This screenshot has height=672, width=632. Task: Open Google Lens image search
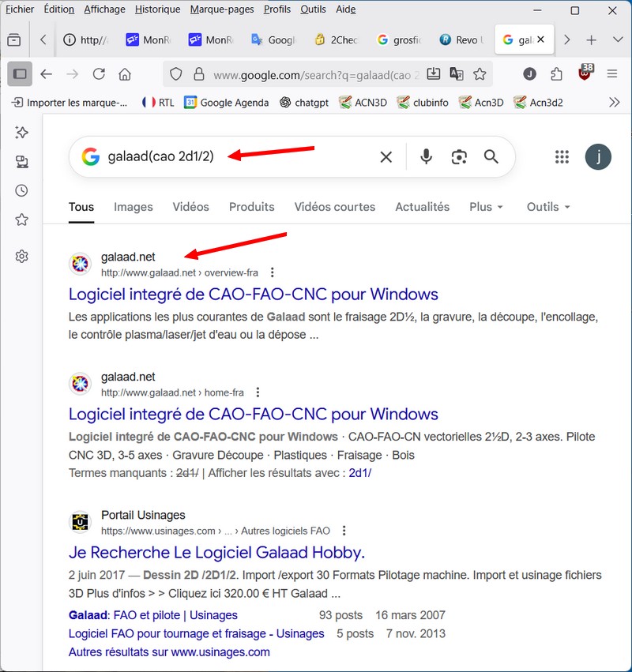pyautogui.click(x=459, y=156)
